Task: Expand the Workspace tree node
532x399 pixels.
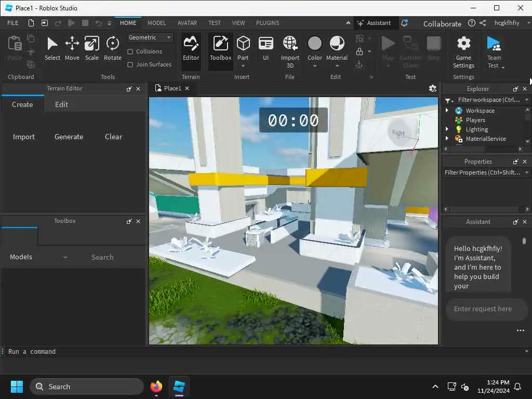Action: coord(447,110)
